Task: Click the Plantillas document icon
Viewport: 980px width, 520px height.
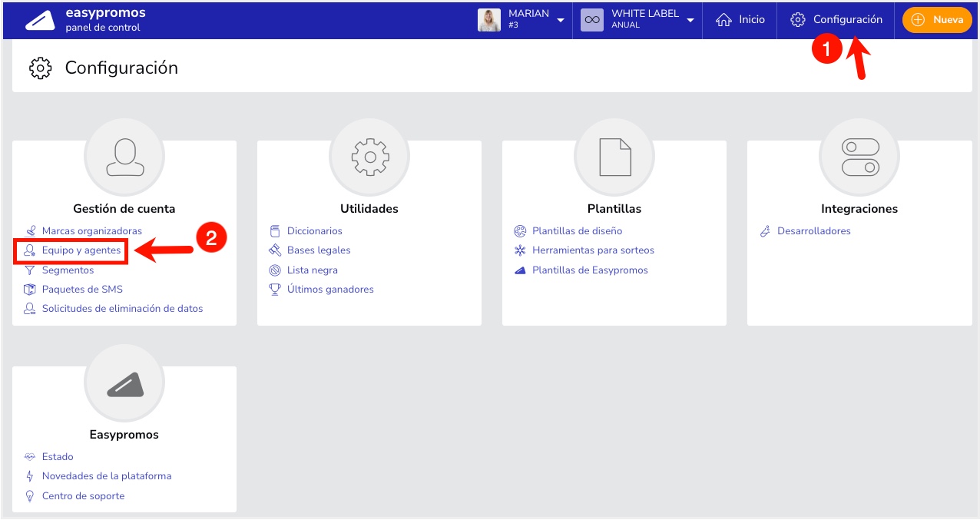Action: [614, 157]
